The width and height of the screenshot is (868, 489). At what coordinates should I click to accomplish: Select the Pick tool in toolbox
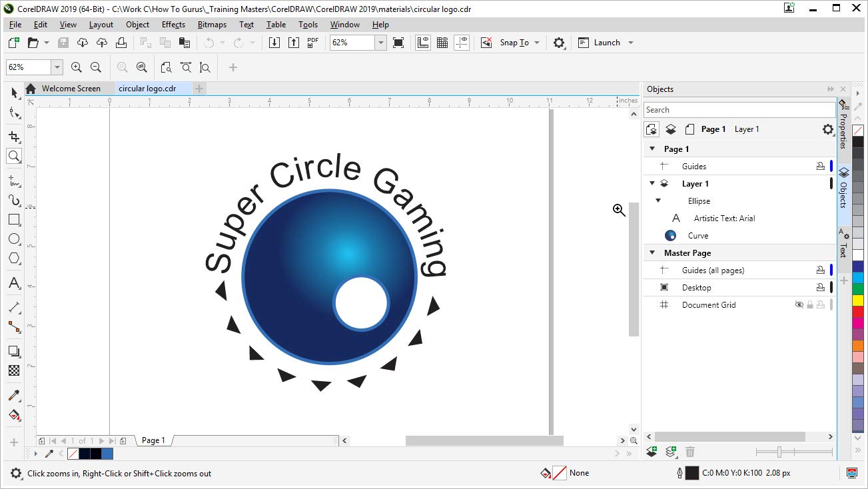point(14,93)
